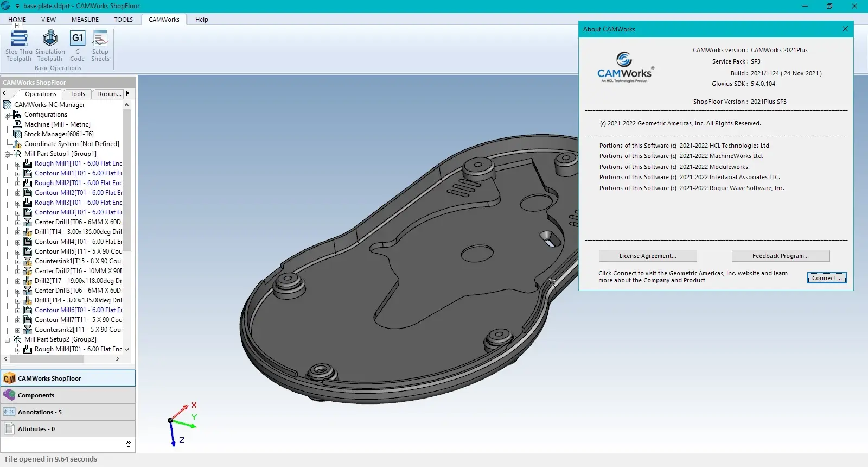
Task: Click the License Agreement button
Action: [x=648, y=256]
